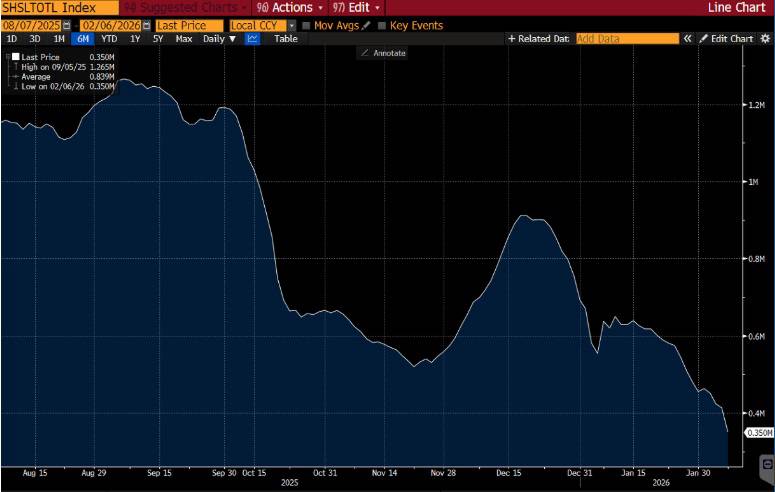Enable the Mov Avgs checkbox

click(x=306, y=26)
